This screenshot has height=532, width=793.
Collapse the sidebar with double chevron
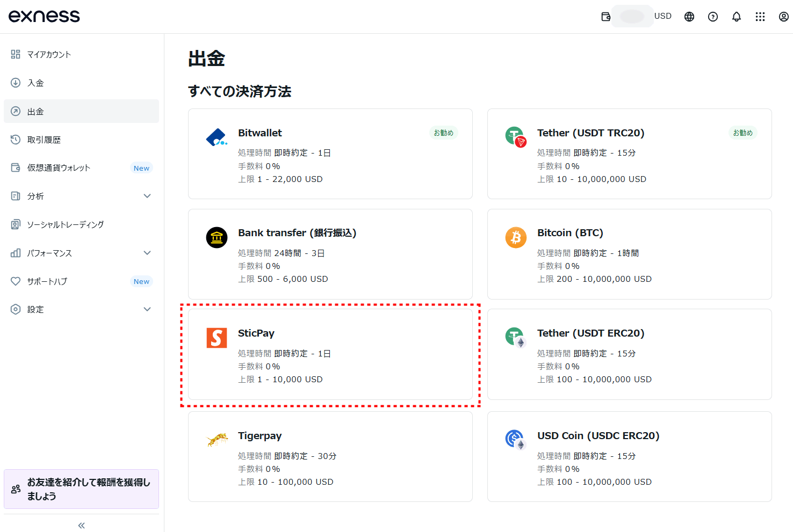[x=81, y=526]
